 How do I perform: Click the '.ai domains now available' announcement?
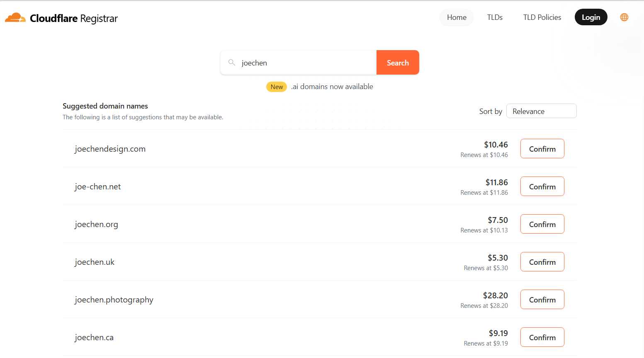332,87
